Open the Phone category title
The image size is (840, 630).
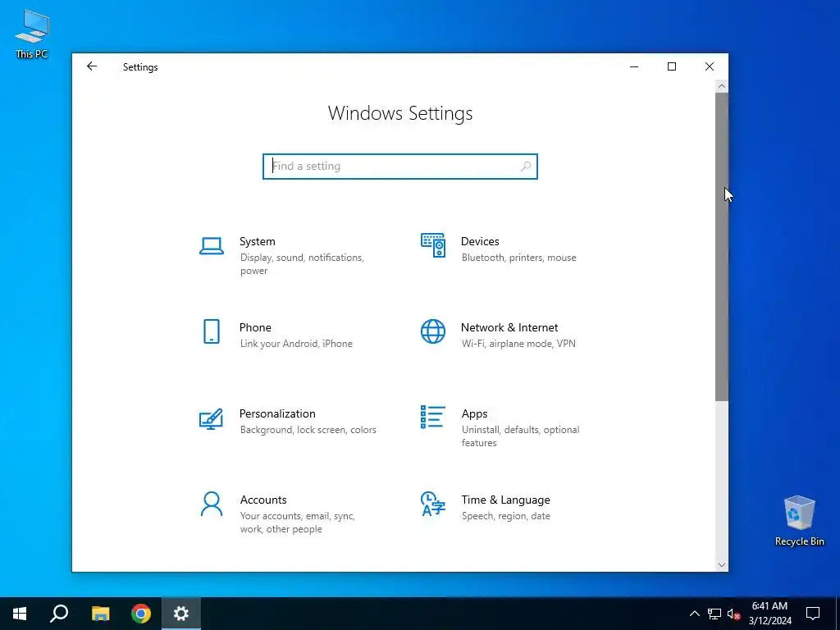255,327
